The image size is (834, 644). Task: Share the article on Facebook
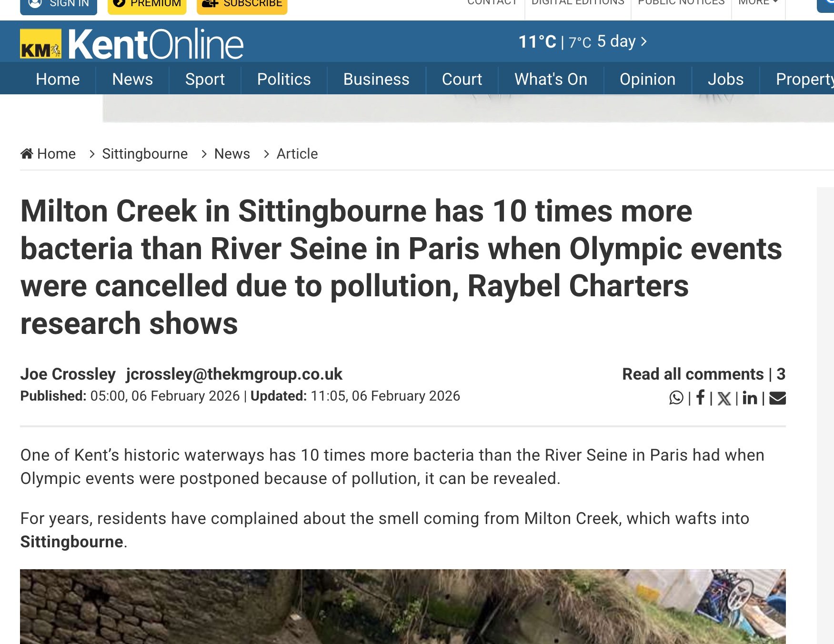click(x=700, y=398)
